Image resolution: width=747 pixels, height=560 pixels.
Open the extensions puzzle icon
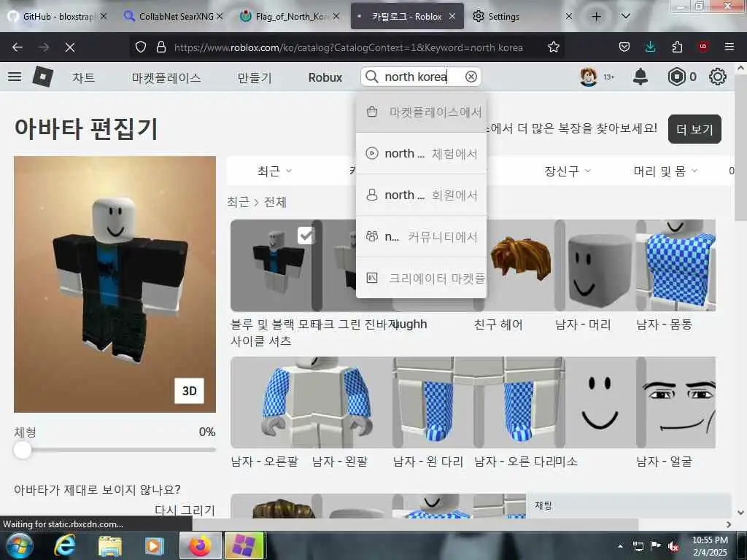pyautogui.click(x=677, y=47)
